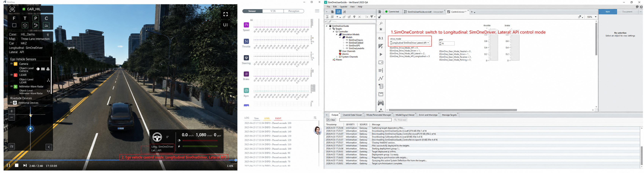The height and width of the screenshot is (173, 644).
Task: Toggle the trajectory path display icon
Action: tap(36, 25)
